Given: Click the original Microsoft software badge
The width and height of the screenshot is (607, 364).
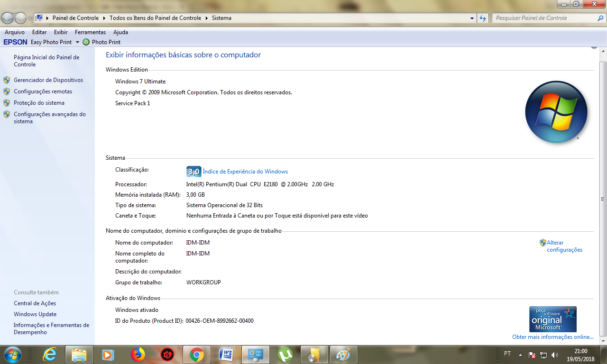Looking at the screenshot, I should pyautogui.click(x=553, y=319).
